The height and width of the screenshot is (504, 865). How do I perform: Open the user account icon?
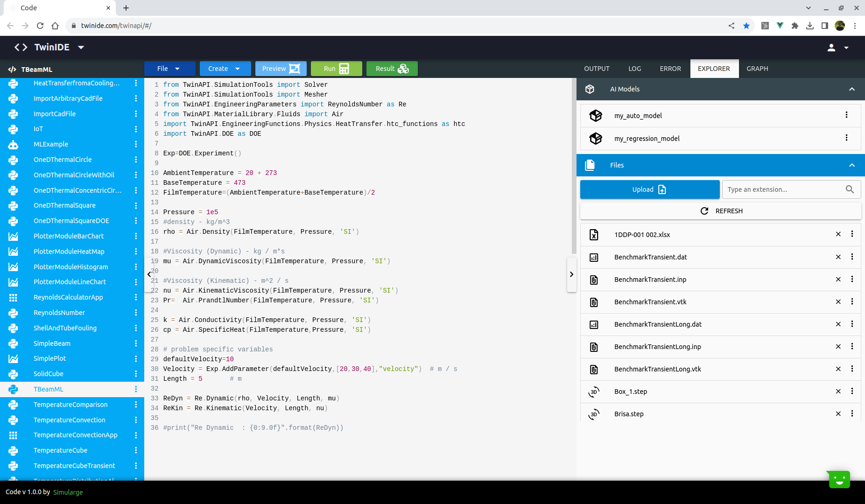click(831, 48)
